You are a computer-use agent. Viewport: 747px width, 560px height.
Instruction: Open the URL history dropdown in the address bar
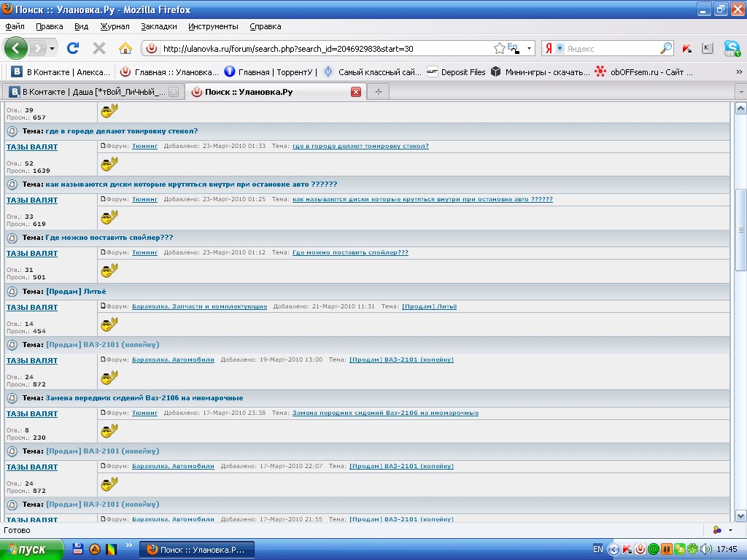coord(530,48)
